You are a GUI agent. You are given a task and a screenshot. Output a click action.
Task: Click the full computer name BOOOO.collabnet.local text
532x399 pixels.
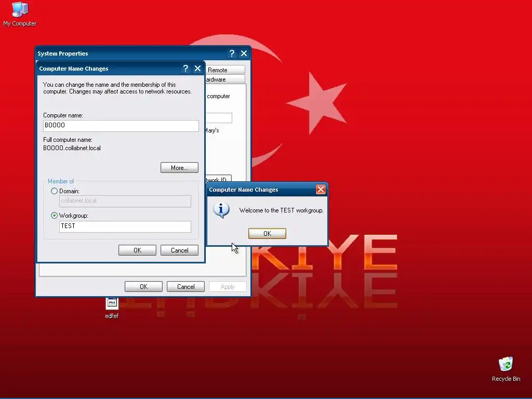[72, 148]
